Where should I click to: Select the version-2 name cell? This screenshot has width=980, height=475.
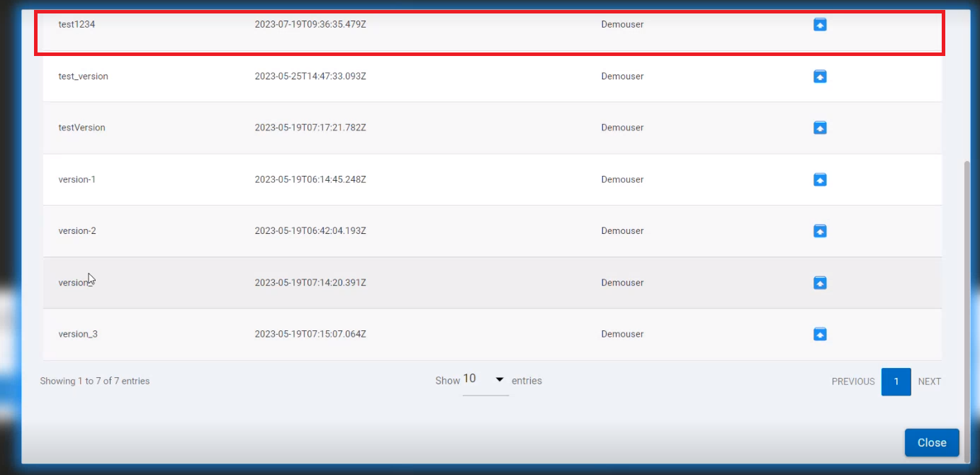coord(77,230)
